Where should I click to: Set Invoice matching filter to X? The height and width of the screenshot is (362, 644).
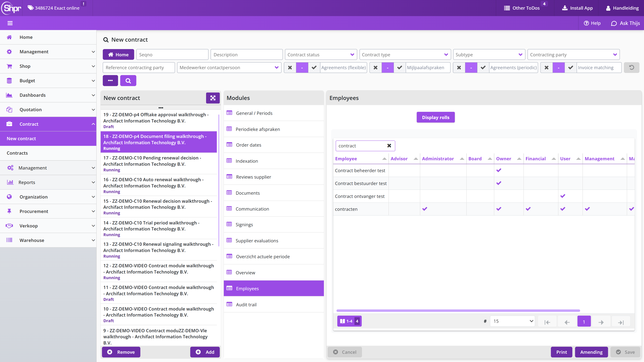click(547, 67)
